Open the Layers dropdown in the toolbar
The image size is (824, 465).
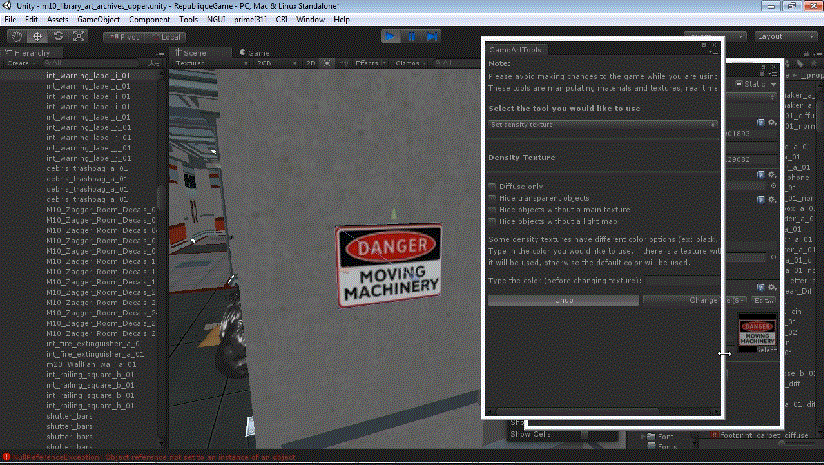click(715, 36)
